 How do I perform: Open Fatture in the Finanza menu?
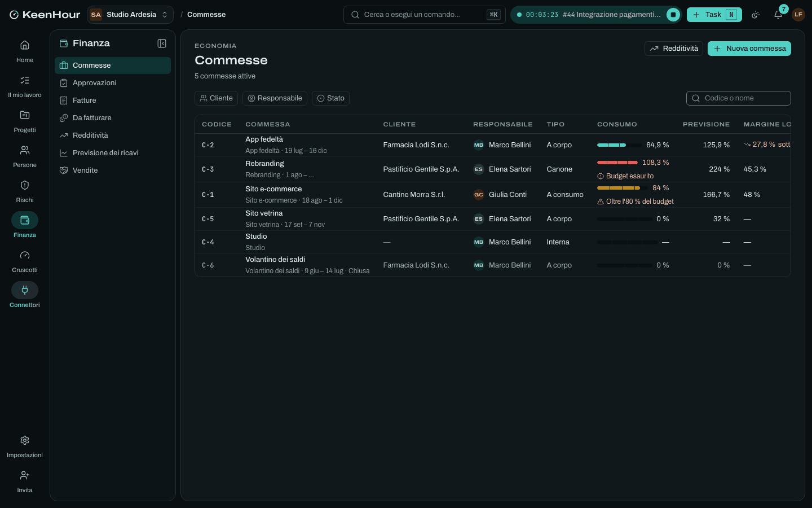(x=113, y=100)
